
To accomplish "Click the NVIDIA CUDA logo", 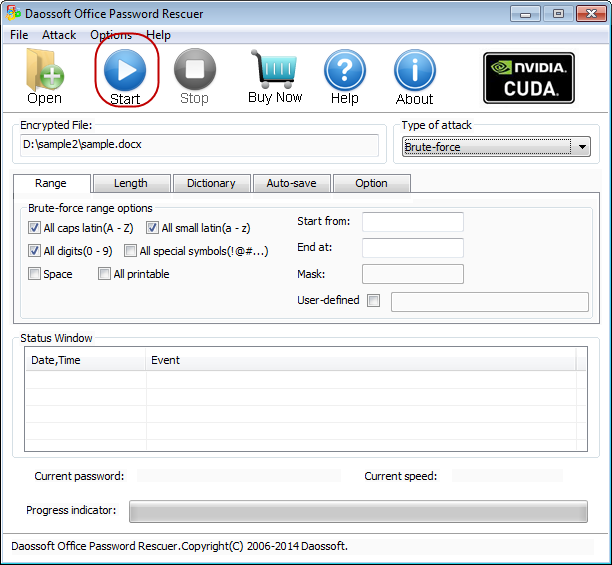I will pos(529,78).
